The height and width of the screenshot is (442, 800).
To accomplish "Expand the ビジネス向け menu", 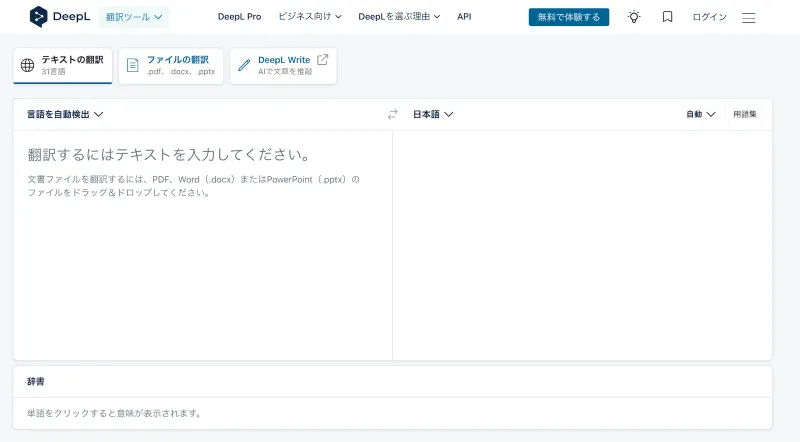I will (310, 16).
